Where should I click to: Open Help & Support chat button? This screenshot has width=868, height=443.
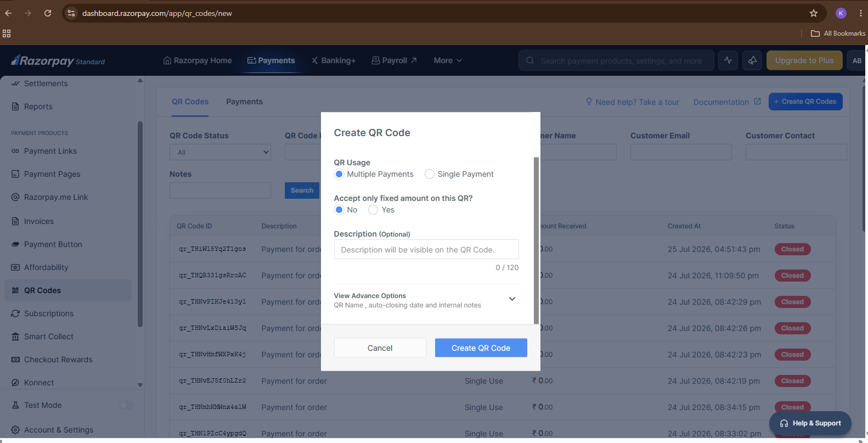tap(810, 423)
